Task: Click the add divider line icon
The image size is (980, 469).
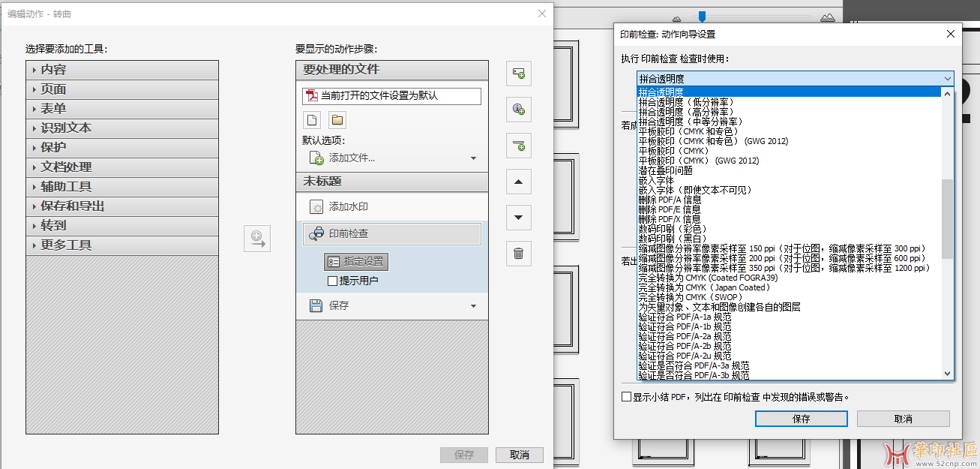Action: tap(518, 145)
